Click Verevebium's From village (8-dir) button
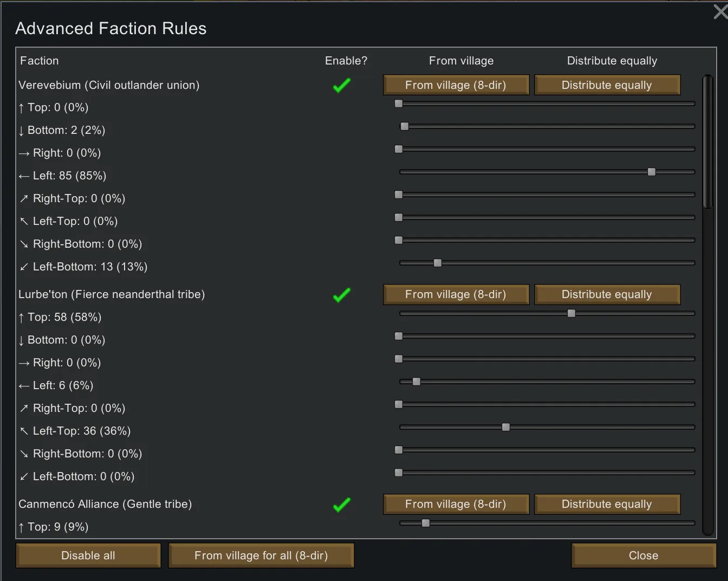The image size is (728, 581). tap(456, 85)
